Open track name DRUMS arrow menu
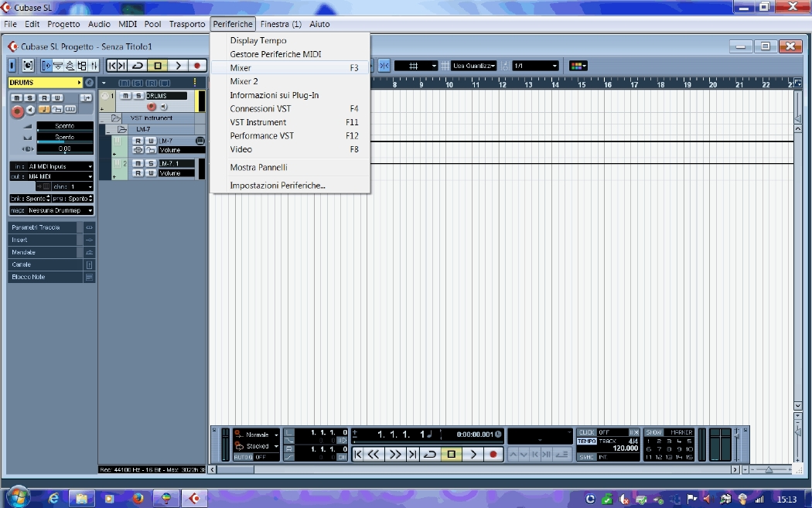 (79, 82)
